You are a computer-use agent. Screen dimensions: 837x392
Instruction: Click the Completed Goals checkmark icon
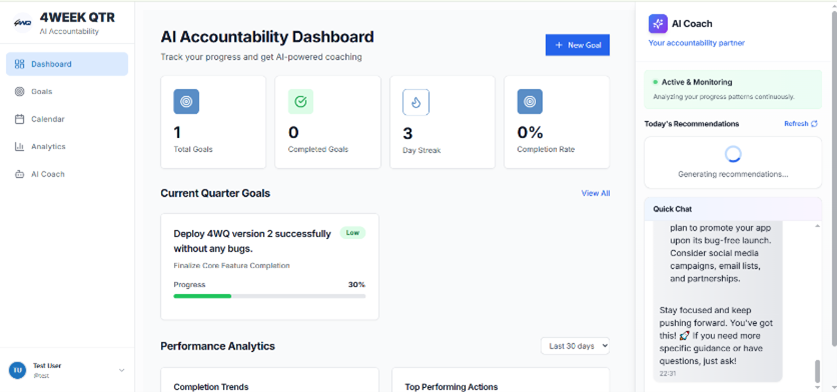(x=301, y=101)
